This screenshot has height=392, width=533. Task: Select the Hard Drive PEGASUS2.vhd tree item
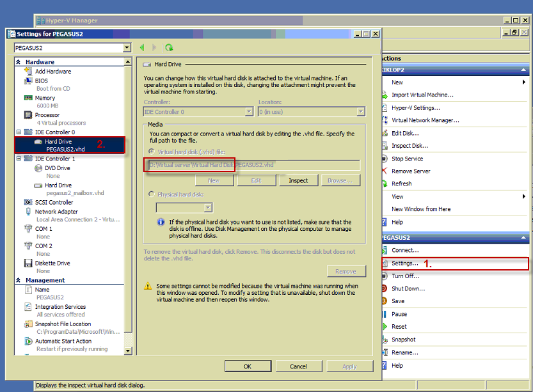pyautogui.click(x=70, y=145)
